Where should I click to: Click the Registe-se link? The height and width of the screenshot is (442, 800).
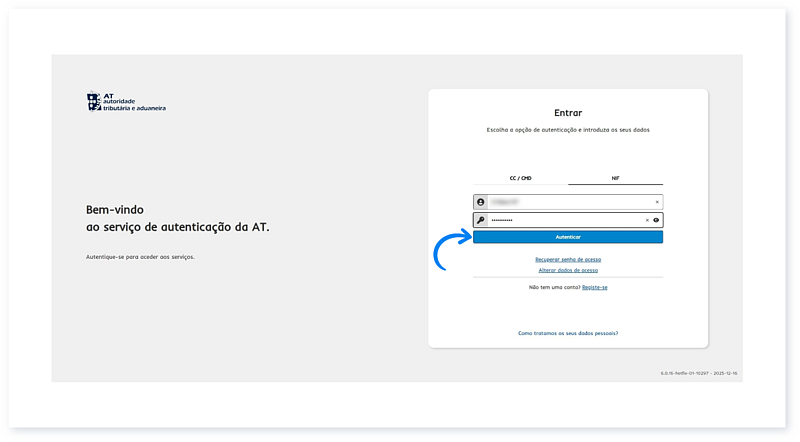[595, 287]
